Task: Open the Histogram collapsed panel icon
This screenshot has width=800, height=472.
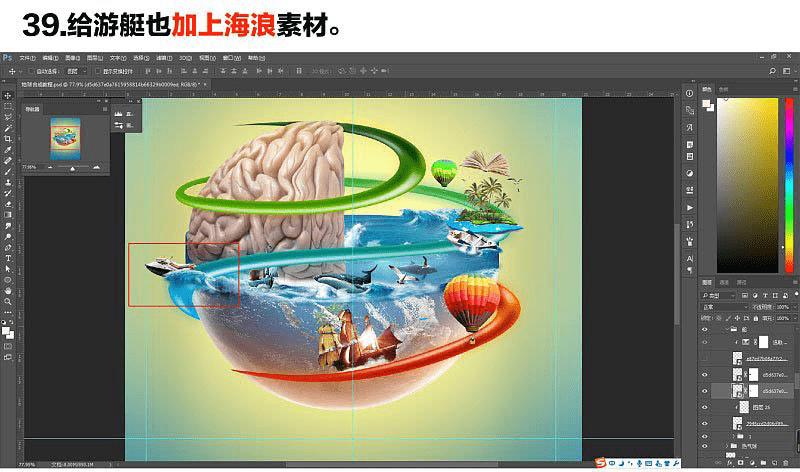Action: [x=118, y=114]
